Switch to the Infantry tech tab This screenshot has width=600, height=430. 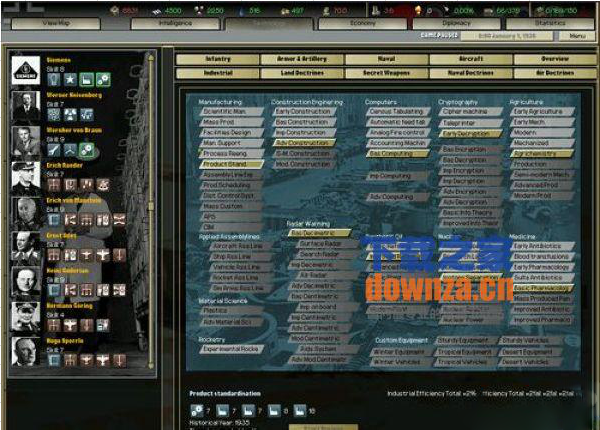click(x=218, y=59)
